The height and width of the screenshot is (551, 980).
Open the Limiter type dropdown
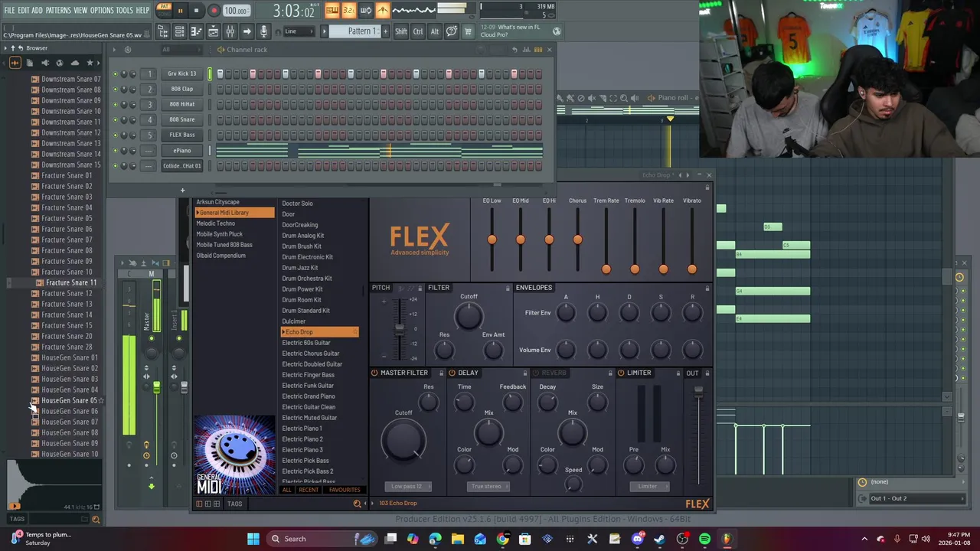pyautogui.click(x=648, y=487)
